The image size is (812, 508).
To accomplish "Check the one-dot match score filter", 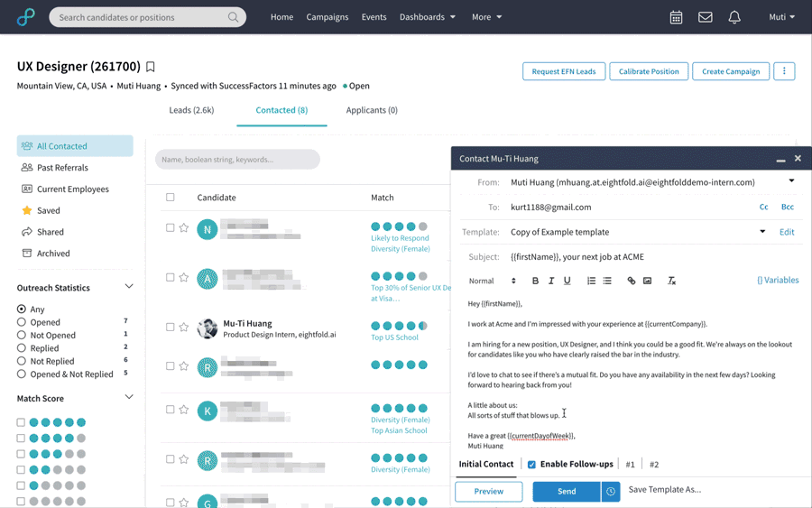I will (x=21, y=485).
